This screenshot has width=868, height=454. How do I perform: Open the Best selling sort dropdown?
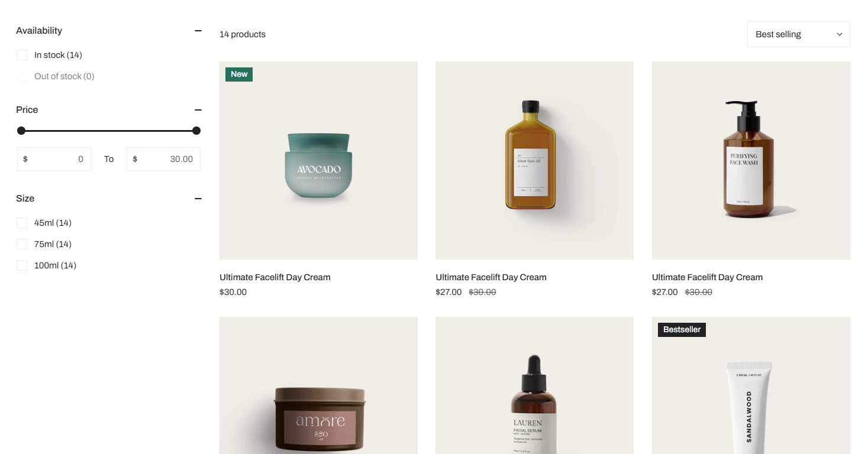[x=798, y=34]
